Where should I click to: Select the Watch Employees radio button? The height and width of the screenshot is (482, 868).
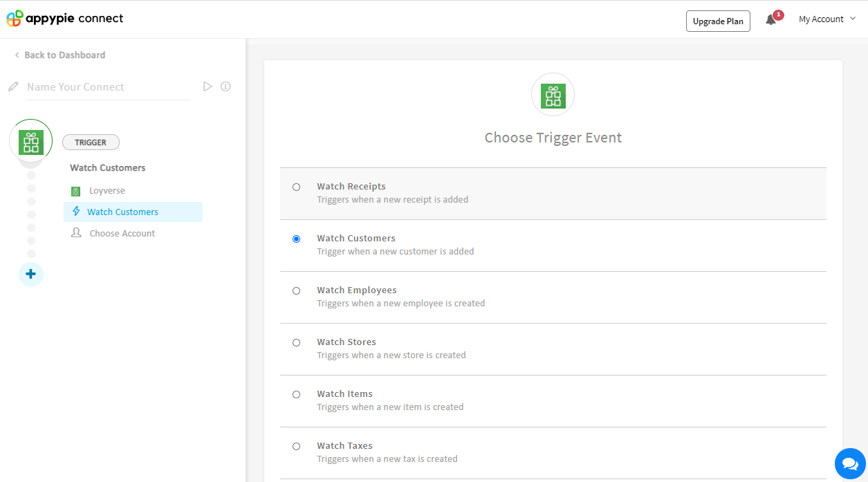pos(297,290)
